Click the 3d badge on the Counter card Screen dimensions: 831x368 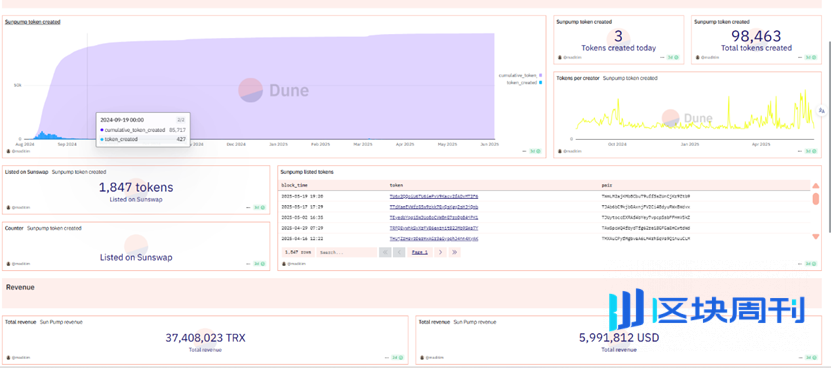(x=259, y=264)
